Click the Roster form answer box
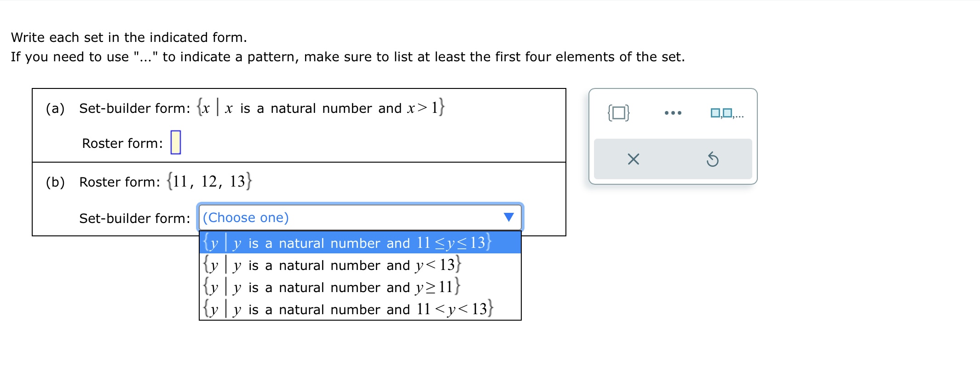This screenshot has height=375, width=980. (176, 142)
